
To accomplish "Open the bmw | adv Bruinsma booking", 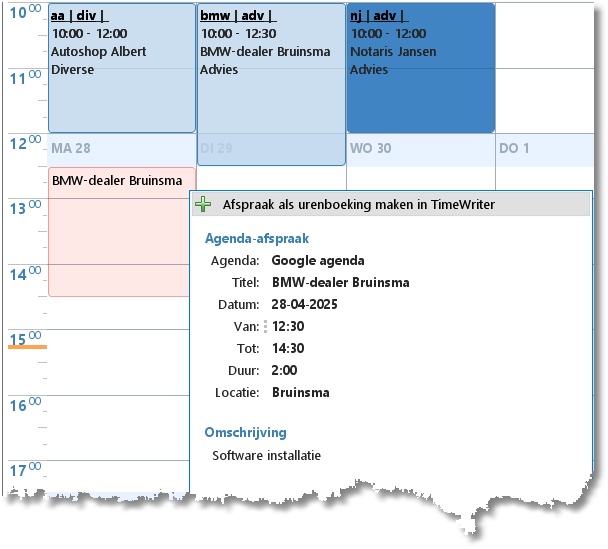I will 271,84.
